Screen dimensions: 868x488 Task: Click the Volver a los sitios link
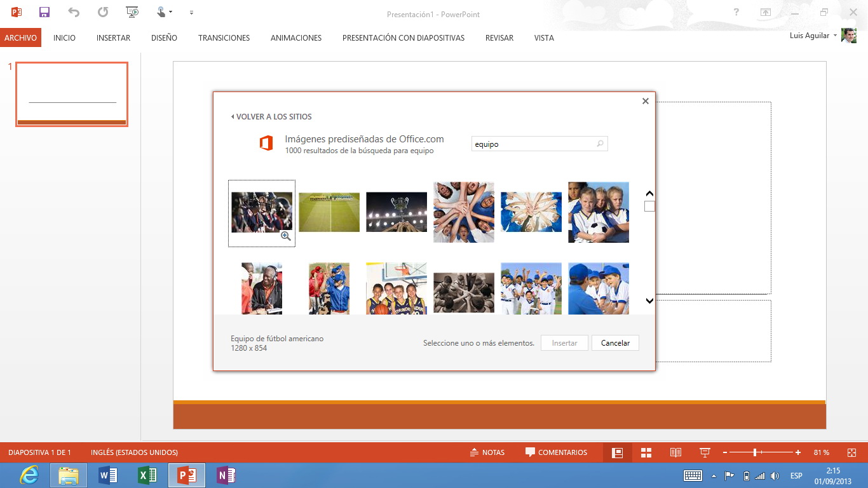coord(271,117)
